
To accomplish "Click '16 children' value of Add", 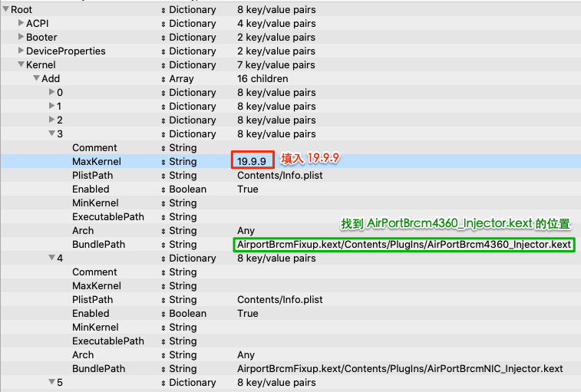I will coord(262,78).
